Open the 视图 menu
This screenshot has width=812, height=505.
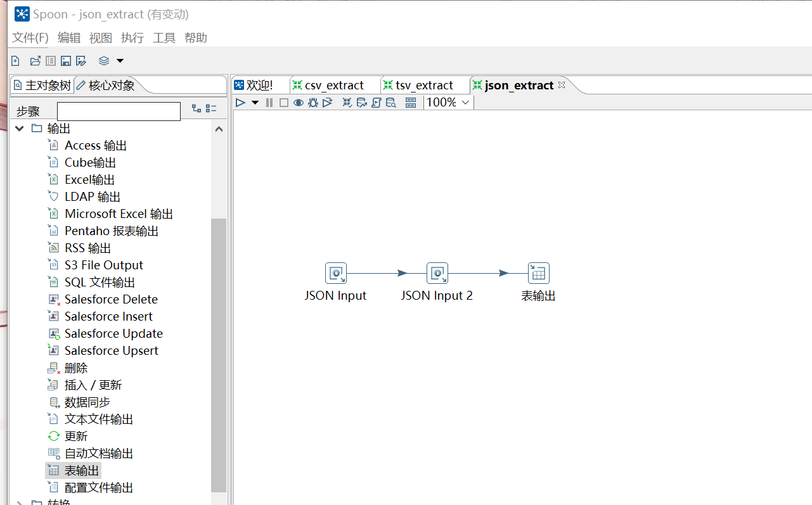101,37
